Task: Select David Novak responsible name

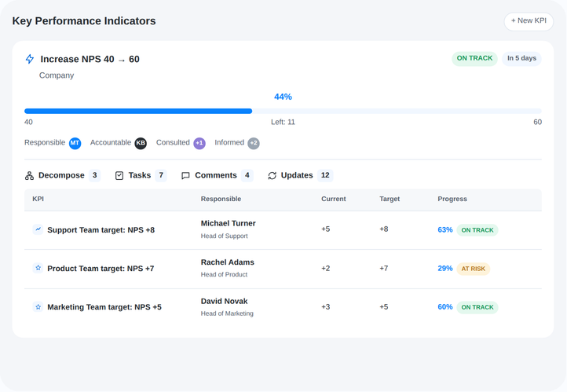Action: (x=224, y=301)
